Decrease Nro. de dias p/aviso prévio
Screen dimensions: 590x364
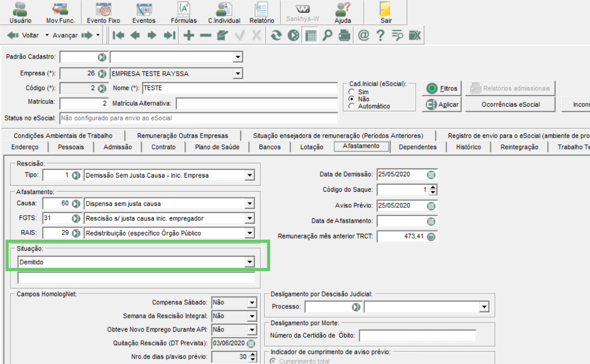tap(253, 359)
